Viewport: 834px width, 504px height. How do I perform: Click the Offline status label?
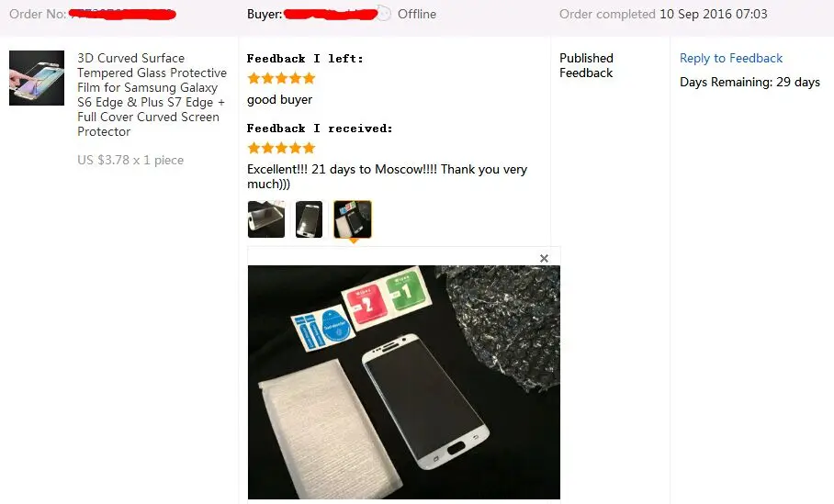pos(416,14)
